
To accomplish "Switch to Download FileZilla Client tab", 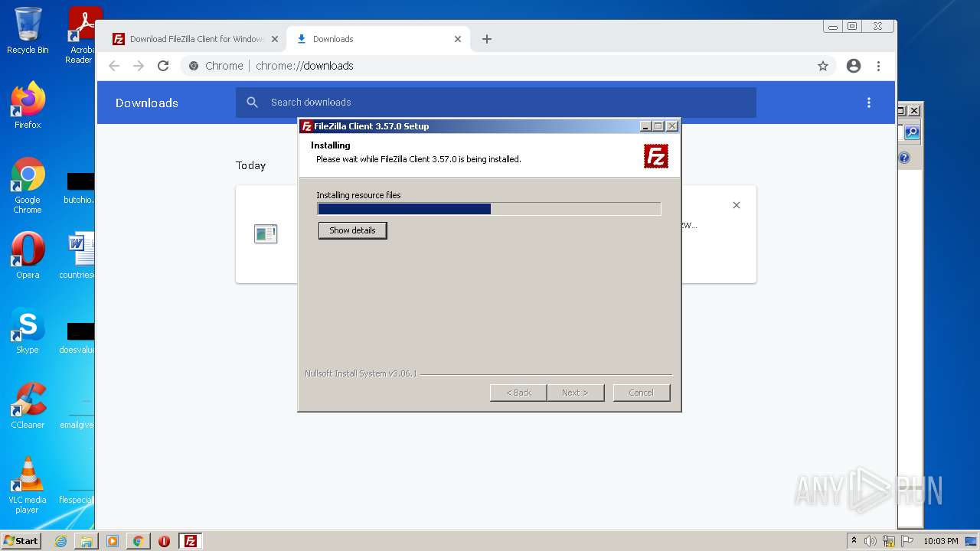I will (x=195, y=39).
